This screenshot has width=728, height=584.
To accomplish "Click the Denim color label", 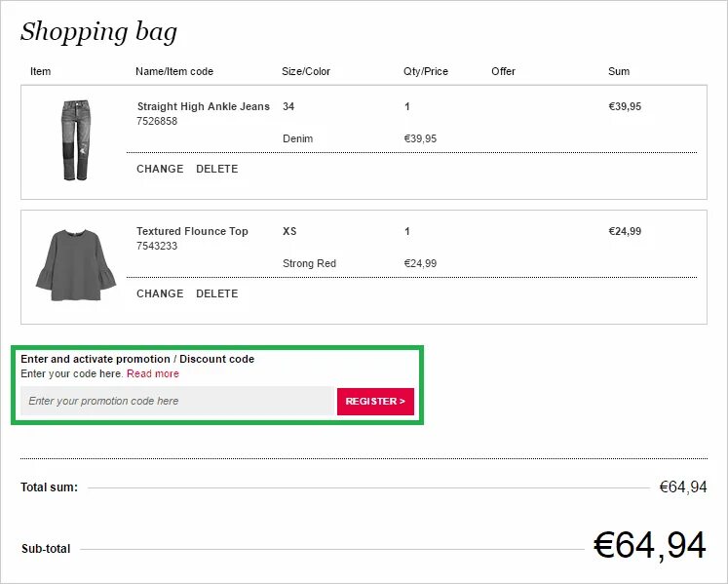I will point(297,138).
